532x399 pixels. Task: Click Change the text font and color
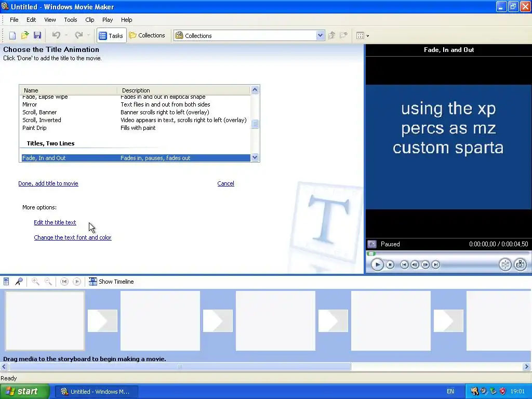(73, 237)
